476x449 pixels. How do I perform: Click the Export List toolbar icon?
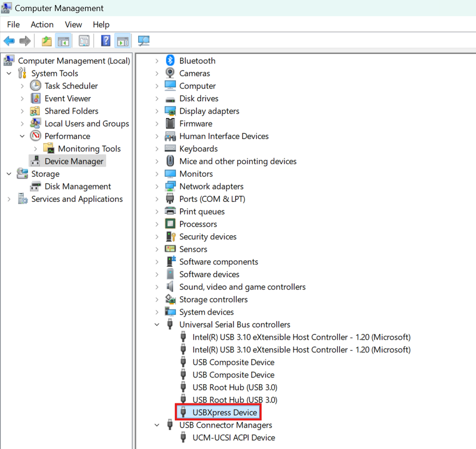click(46, 40)
